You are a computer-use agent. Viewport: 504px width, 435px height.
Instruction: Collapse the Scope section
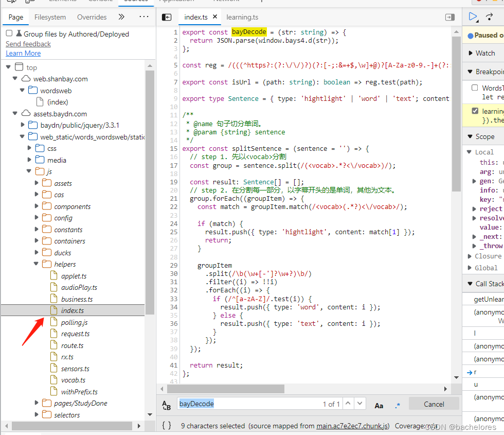[x=470, y=136]
